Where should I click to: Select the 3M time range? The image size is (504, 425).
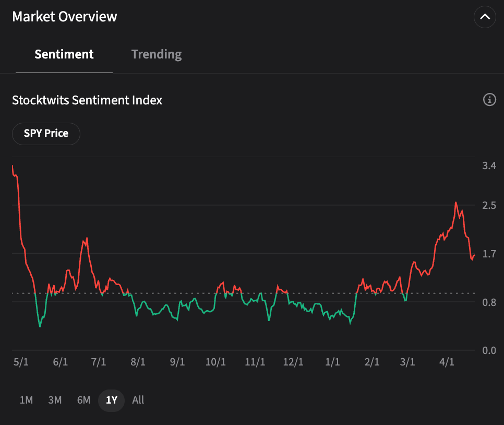[55, 400]
